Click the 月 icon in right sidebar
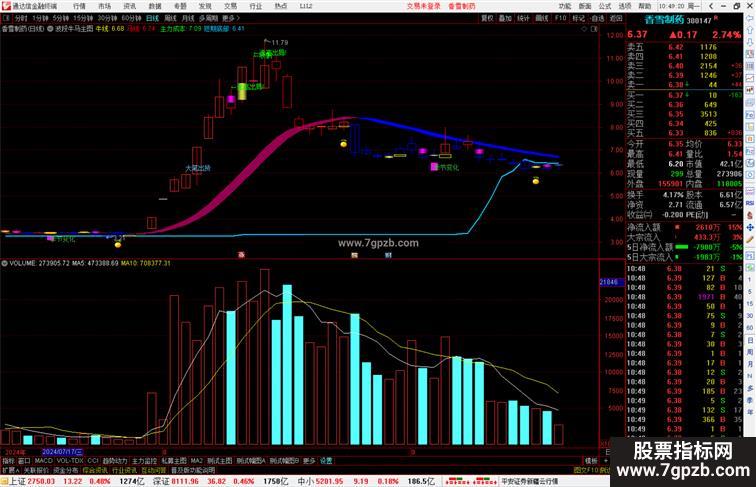This screenshot has width=756, height=487. point(750,364)
